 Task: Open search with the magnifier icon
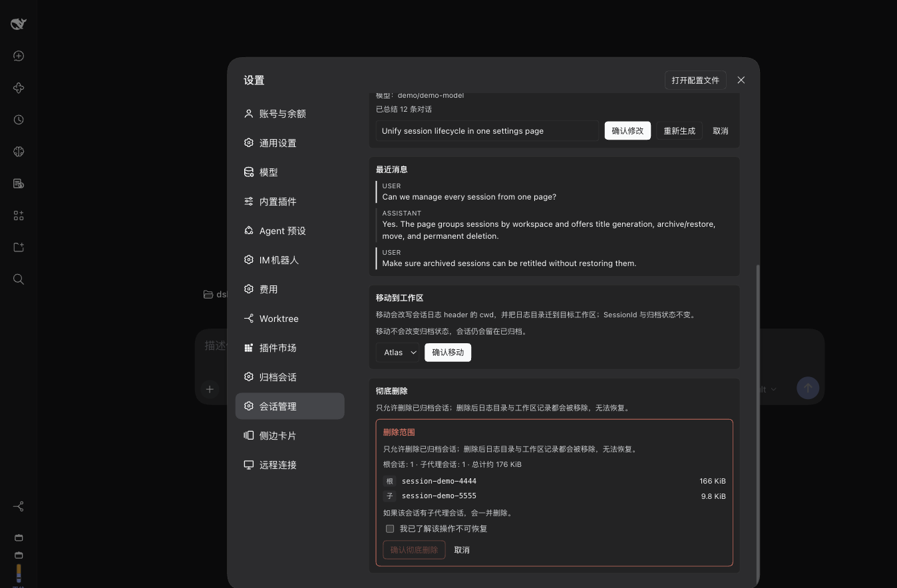19,279
